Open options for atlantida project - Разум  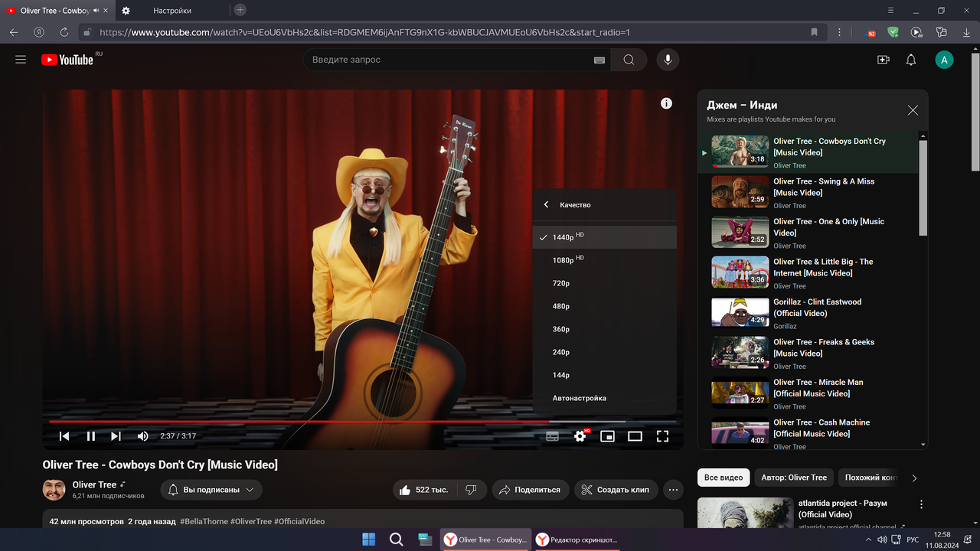pos(921,505)
